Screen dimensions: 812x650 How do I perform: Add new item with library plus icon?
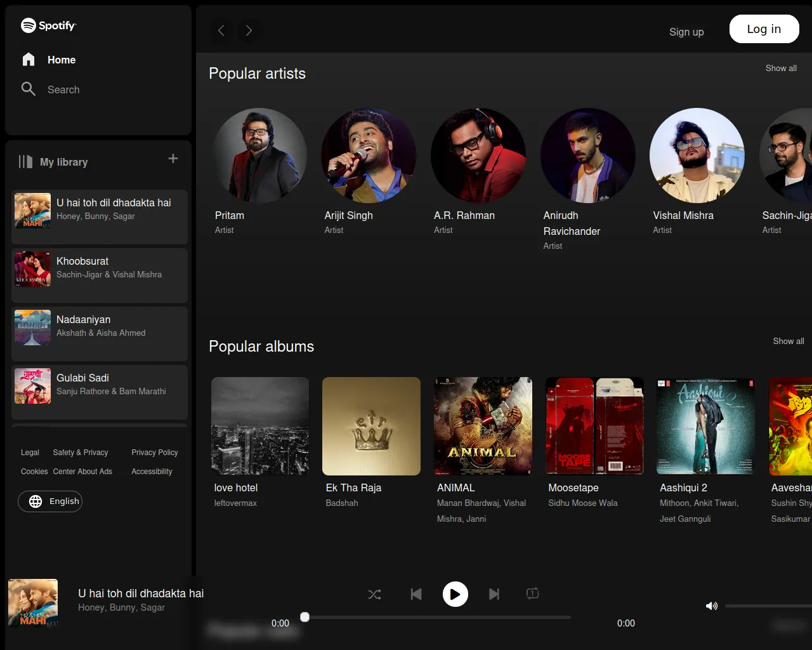coord(173,159)
